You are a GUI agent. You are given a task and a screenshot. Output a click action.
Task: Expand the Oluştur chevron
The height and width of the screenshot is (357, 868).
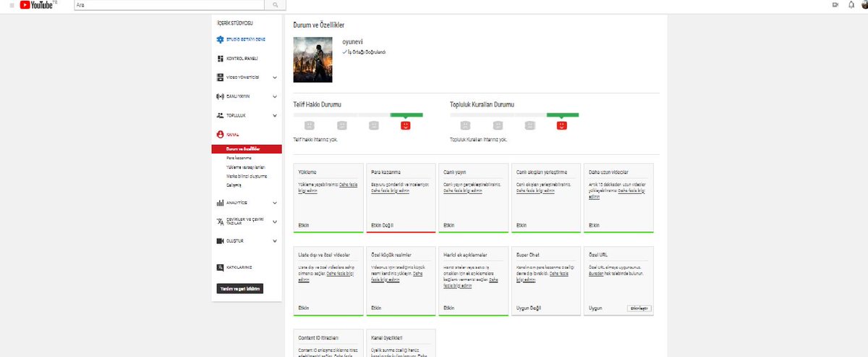pos(275,240)
